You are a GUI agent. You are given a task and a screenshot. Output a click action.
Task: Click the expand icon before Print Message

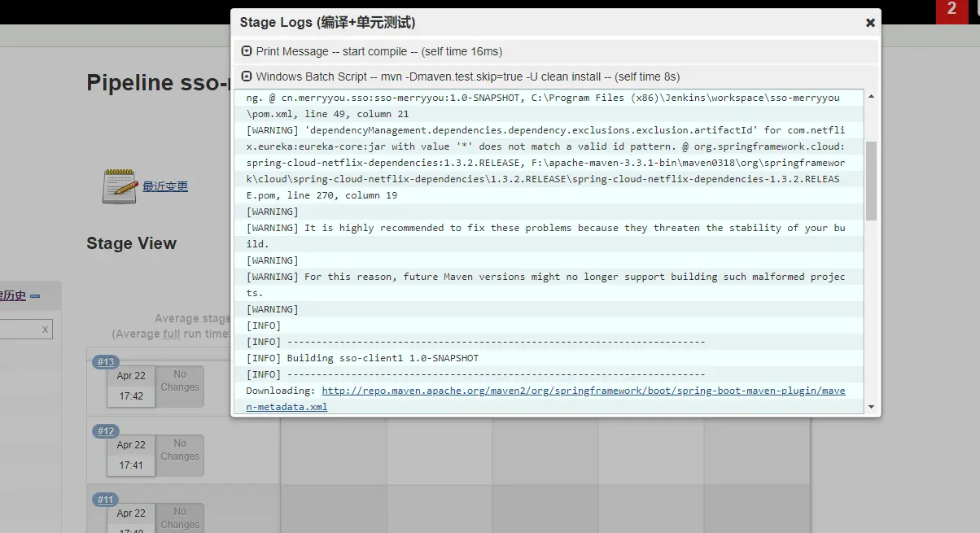tap(246, 50)
